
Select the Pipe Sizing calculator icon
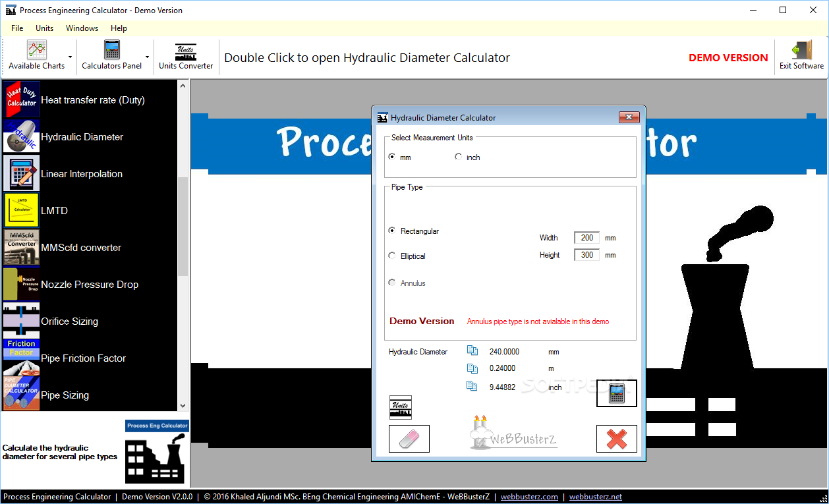(x=21, y=394)
